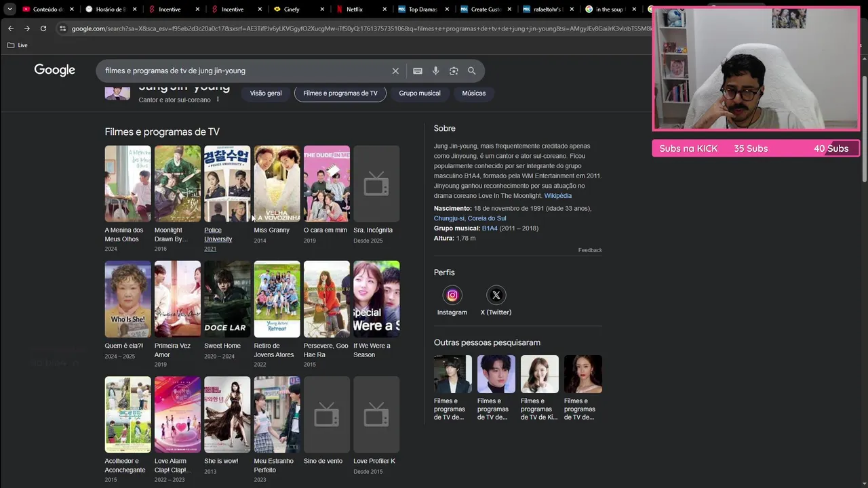Submit the query with the magnifier icon

472,70
